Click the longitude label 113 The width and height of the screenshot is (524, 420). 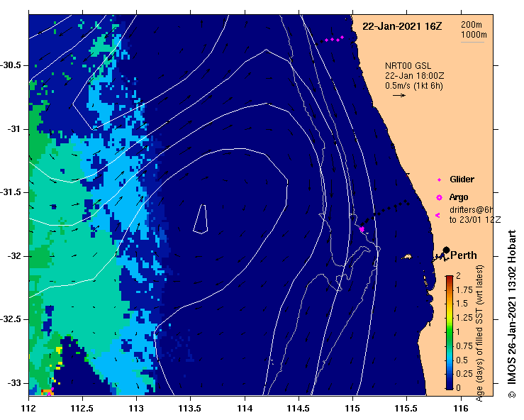[137, 409]
